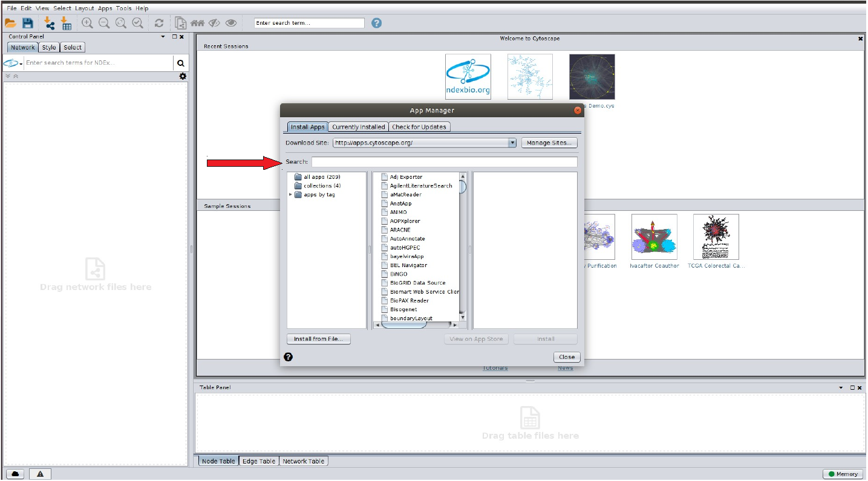This screenshot has height=481, width=868.
Task: Collapse all networks double-chevron icon
Action: pyautogui.click(x=16, y=76)
